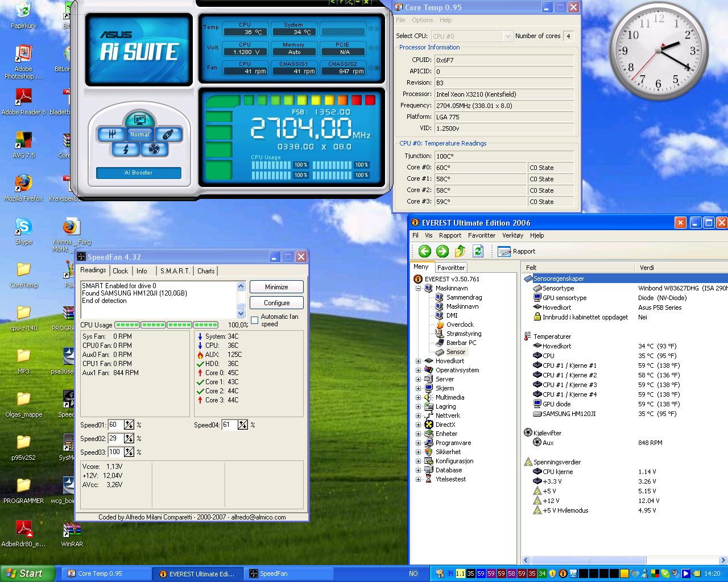Click the EVEREST up-level folder icon
This screenshot has height=582, width=728.
point(460,251)
